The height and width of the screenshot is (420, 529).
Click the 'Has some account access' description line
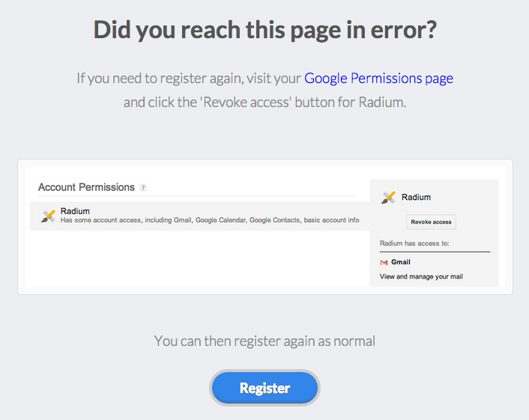[x=210, y=220]
